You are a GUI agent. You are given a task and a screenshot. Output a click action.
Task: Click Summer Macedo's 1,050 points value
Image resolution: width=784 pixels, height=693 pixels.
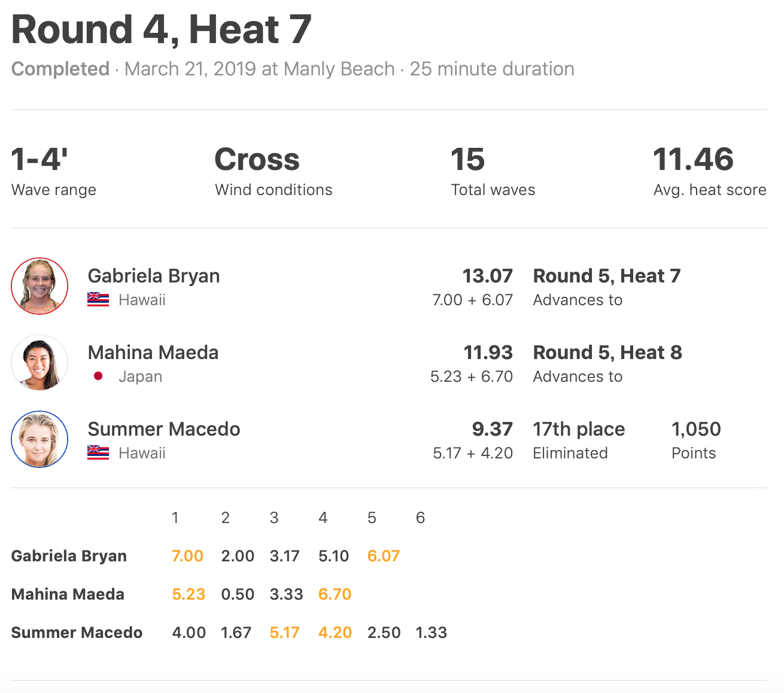[x=696, y=429]
